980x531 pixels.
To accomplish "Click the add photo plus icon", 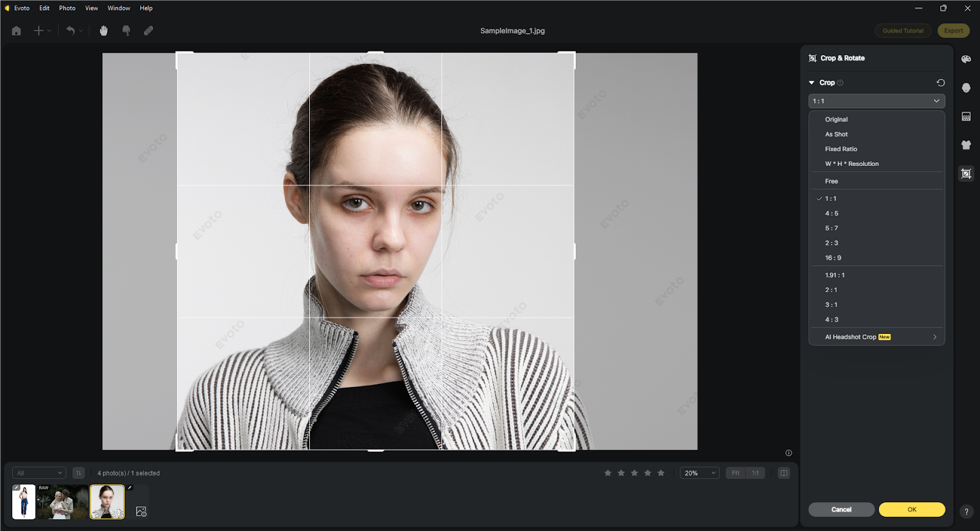I will click(x=39, y=31).
